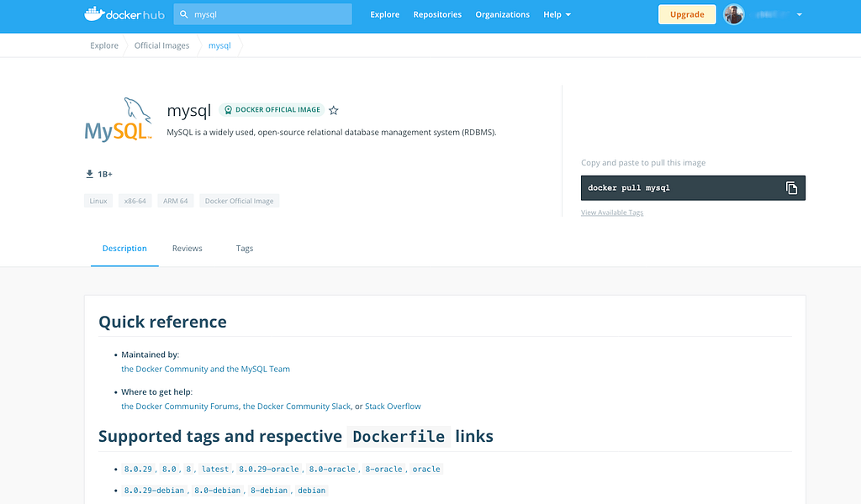Switch to the Reviews tab
The image size is (861, 504).
pos(188,249)
